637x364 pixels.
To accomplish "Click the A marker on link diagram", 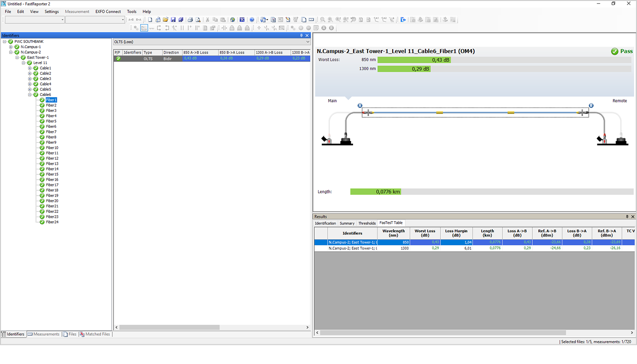I will click(360, 106).
